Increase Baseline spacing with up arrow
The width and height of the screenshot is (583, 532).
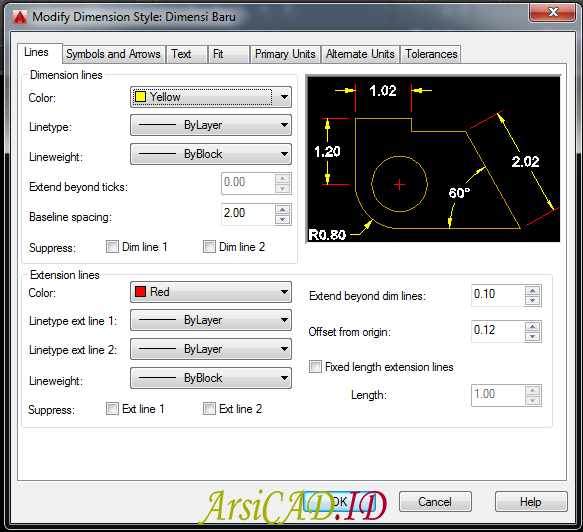283,210
